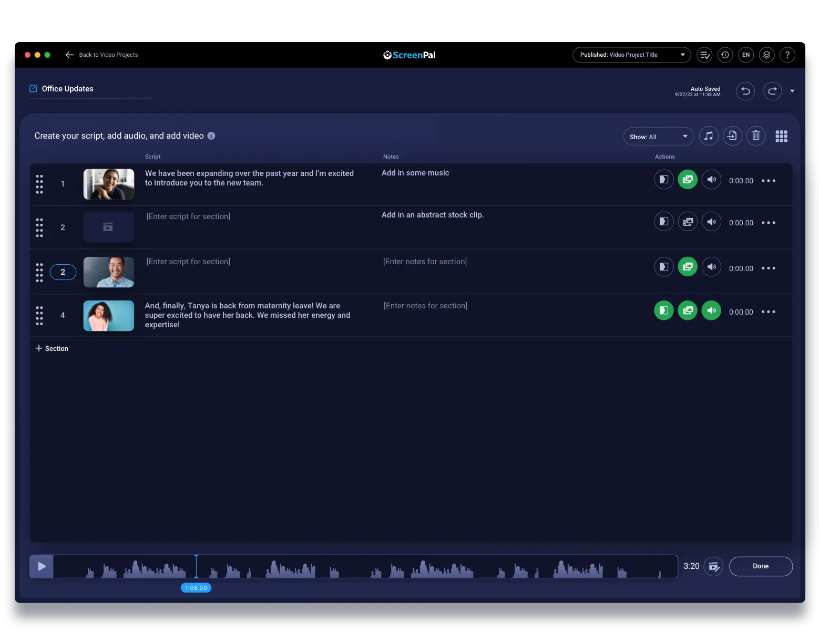Open Help with the question mark icon
Image resolution: width=819 pixels, height=644 pixels.
point(787,55)
